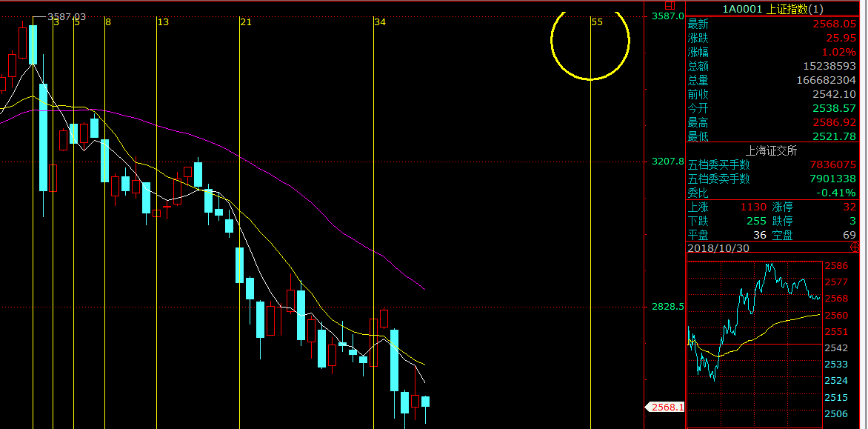Click the crosshair icon beside date 2018/10/30
Image resolution: width=868 pixels, height=429 pixels.
tap(854, 248)
